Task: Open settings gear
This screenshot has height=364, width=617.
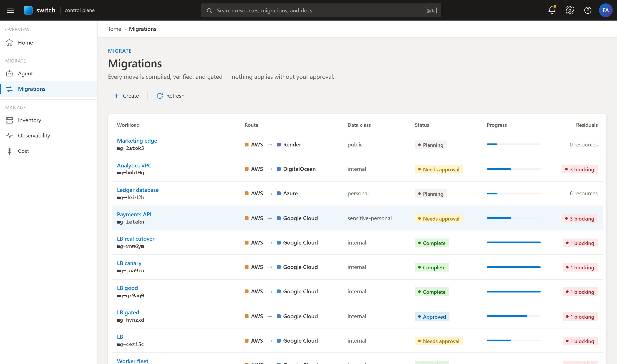Action: 570,10
